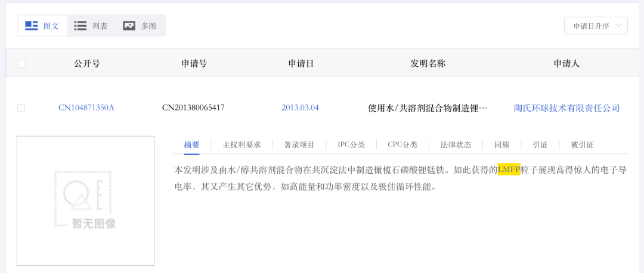Viewport: 644px width, 273px height.
Task: Switch to 图文 view mode
Action: point(42,26)
